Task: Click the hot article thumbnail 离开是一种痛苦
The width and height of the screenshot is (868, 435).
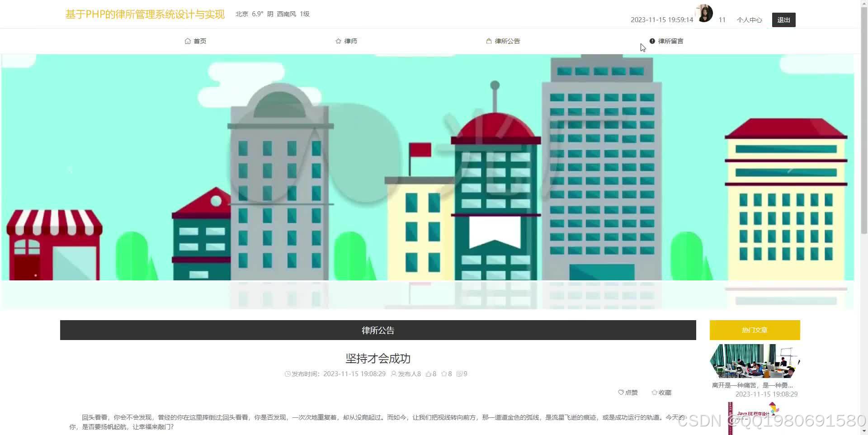Action: tap(754, 361)
